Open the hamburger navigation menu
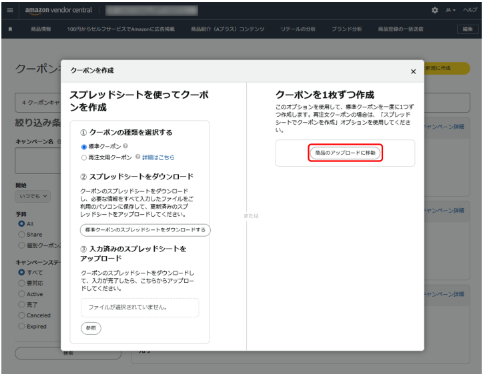This screenshot has height=374, width=482. (10, 10)
